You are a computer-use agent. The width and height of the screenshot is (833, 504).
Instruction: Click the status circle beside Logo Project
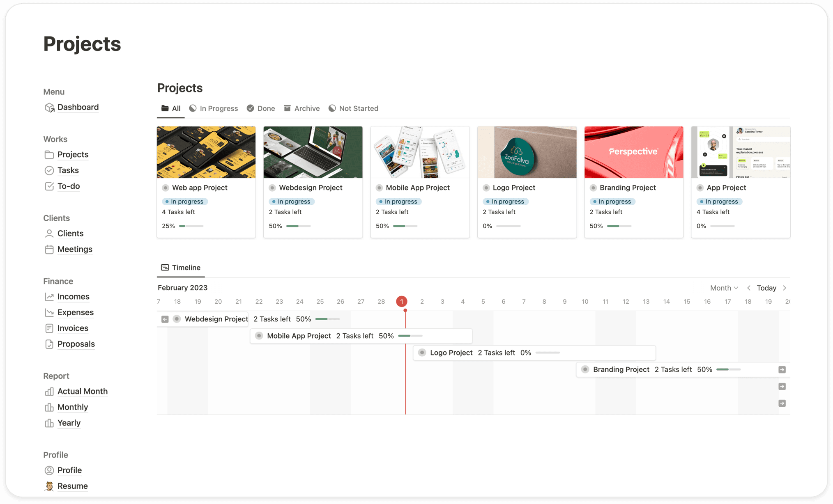[486, 188]
